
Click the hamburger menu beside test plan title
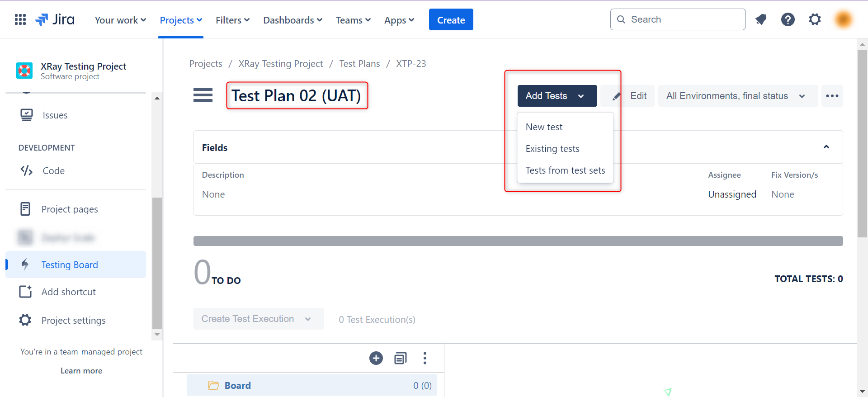pos(203,95)
